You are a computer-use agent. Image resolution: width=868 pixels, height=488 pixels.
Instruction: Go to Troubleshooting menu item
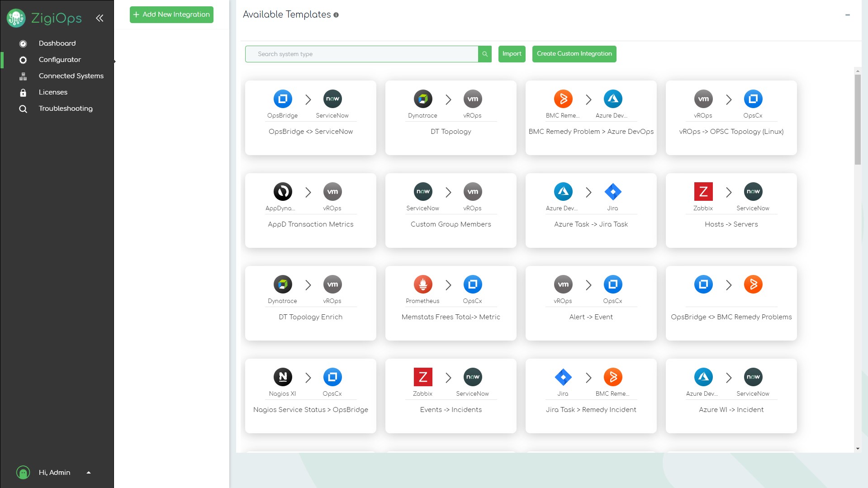click(x=66, y=109)
